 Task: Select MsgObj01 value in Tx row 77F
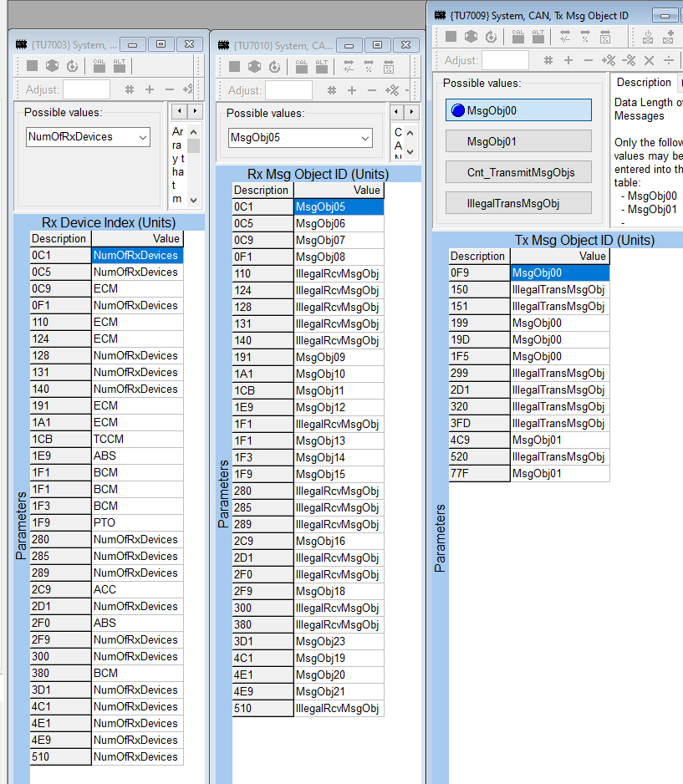pyautogui.click(x=560, y=473)
